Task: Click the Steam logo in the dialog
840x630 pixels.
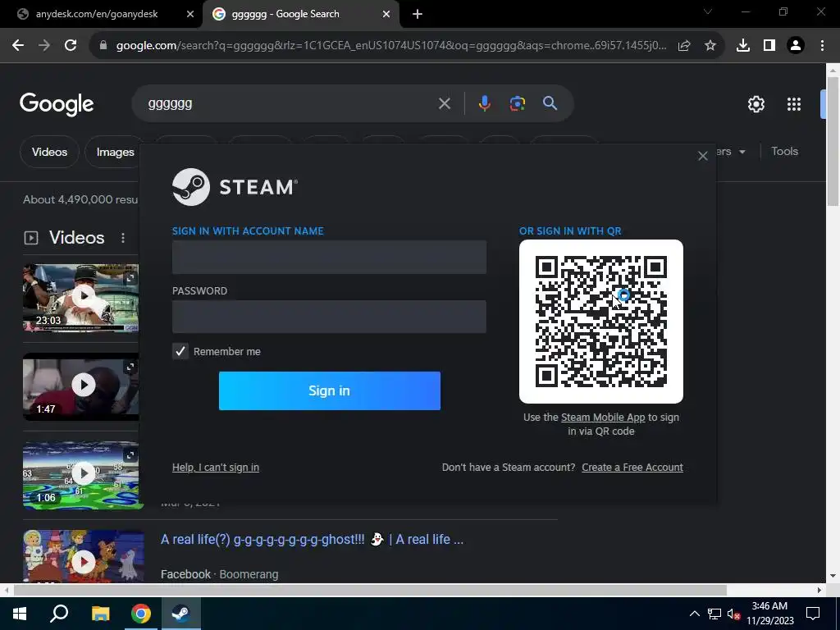Action: click(235, 187)
